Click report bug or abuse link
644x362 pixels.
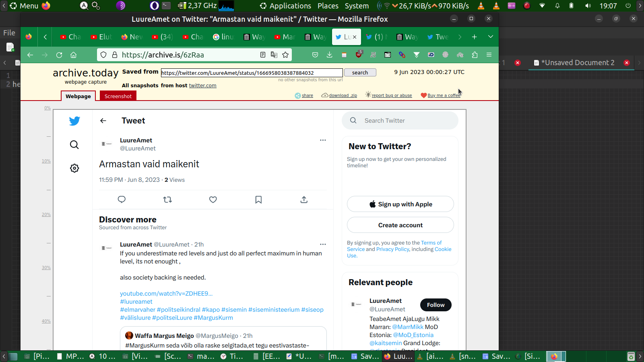coord(392,95)
